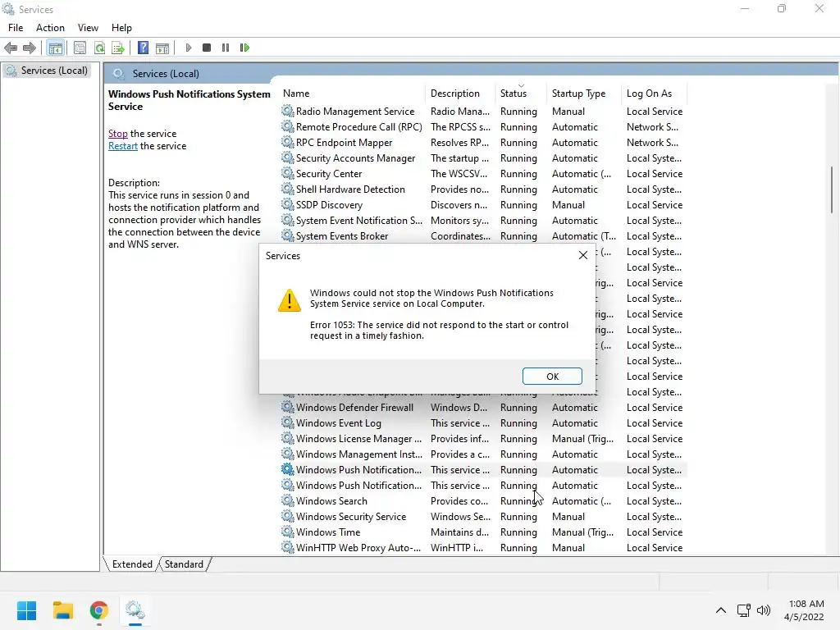840x630 pixels.
Task: Select Windows Defender Firewall service
Action: click(x=482, y=407)
